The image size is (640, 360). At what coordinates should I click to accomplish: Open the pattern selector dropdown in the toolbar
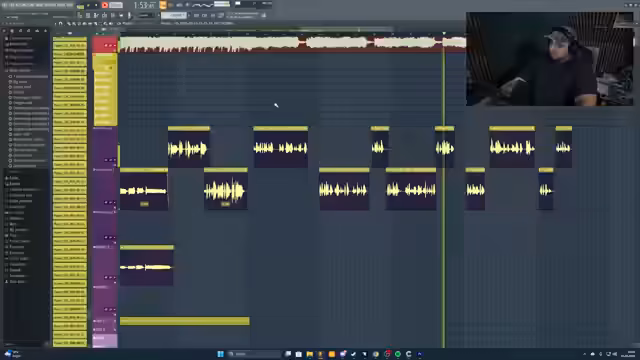174,16
